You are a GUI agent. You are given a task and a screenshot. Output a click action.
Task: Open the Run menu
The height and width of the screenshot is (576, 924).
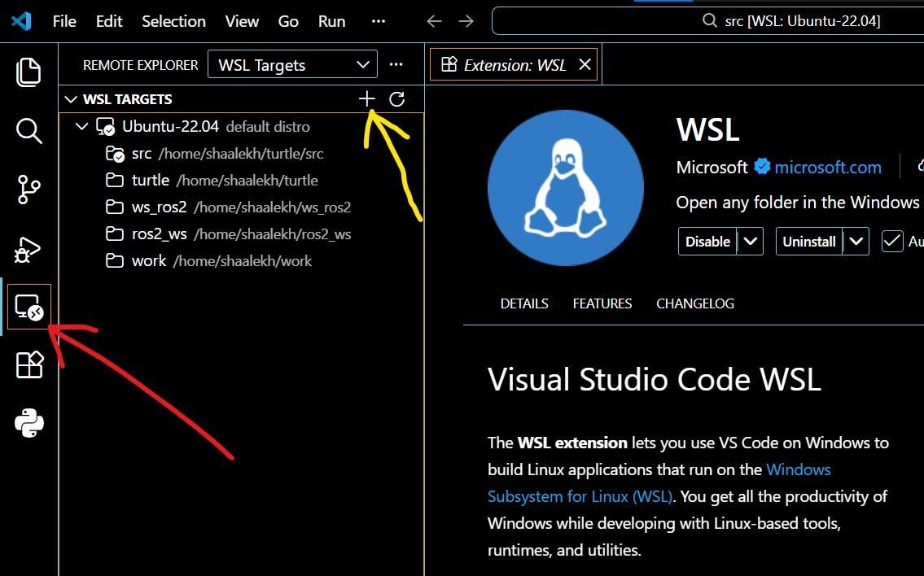(x=331, y=21)
